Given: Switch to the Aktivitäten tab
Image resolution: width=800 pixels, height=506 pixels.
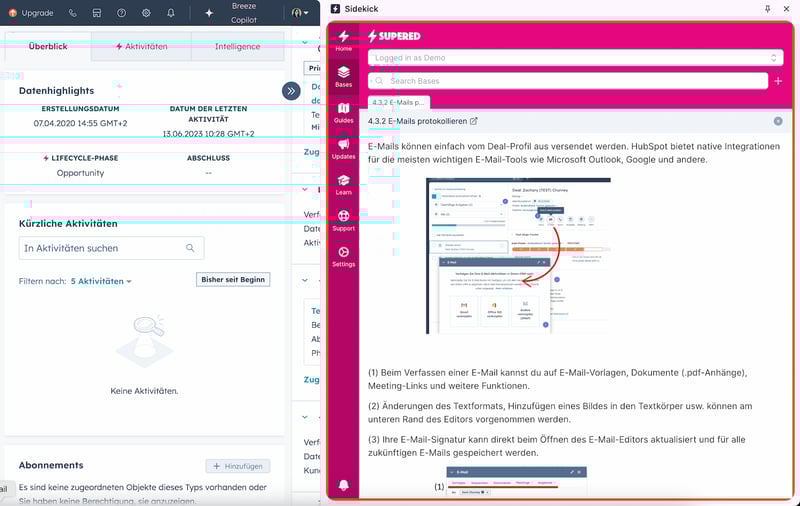Looking at the screenshot, I should [x=141, y=46].
